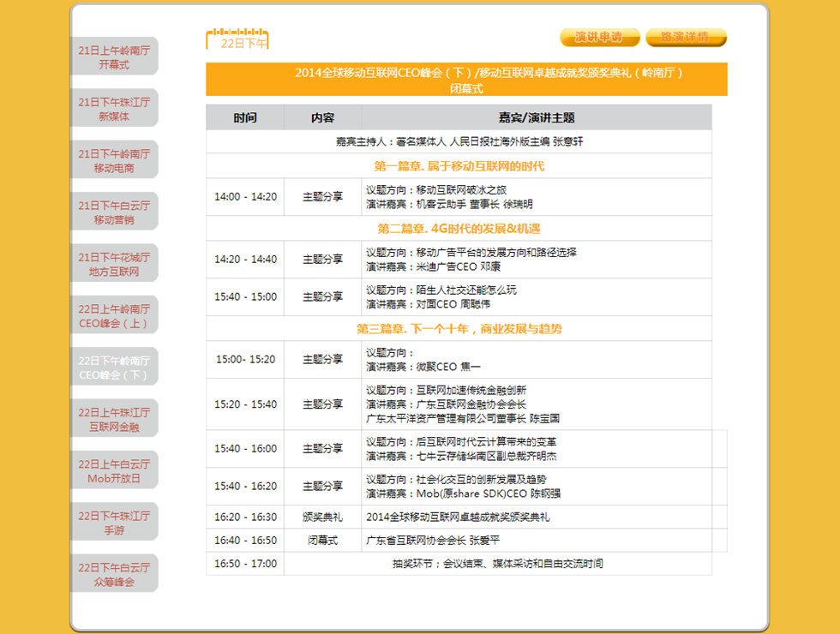Image resolution: width=840 pixels, height=634 pixels.
Task: Select the 移动互联网破冰之旅 topic text
Action: [x=461, y=189]
